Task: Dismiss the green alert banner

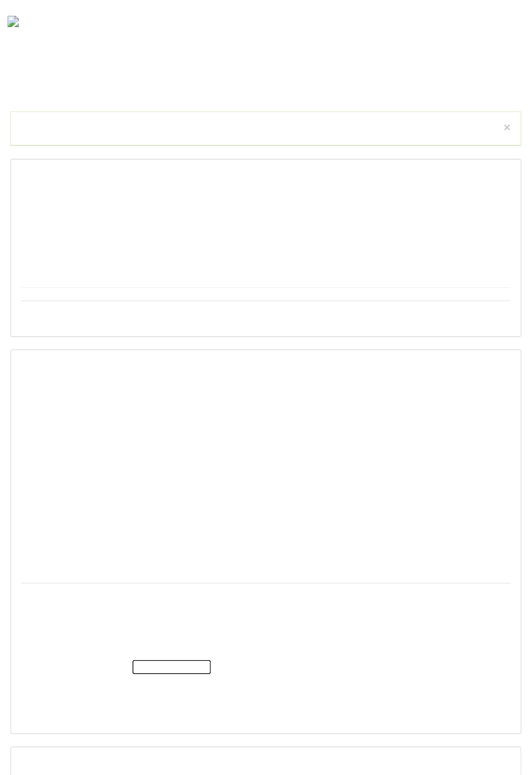Action: click(506, 128)
